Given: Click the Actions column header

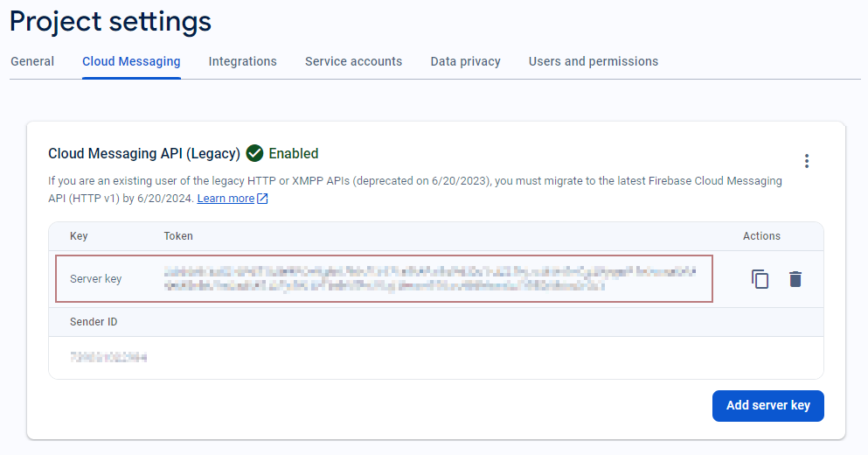Looking at the screenshot, I should point(761,236).
